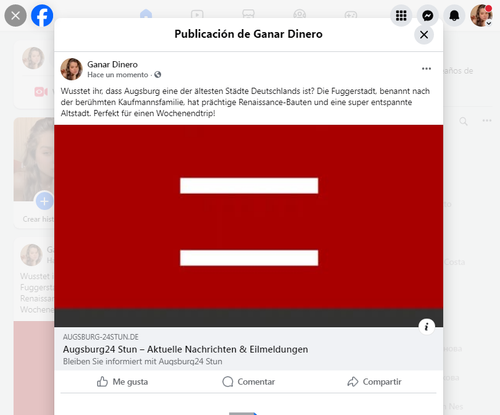This screenshot has width=500, height=415.
Task: Click the 'Hace un momento' timestamp
Action: pyautogui.click(x=118, y=75)
